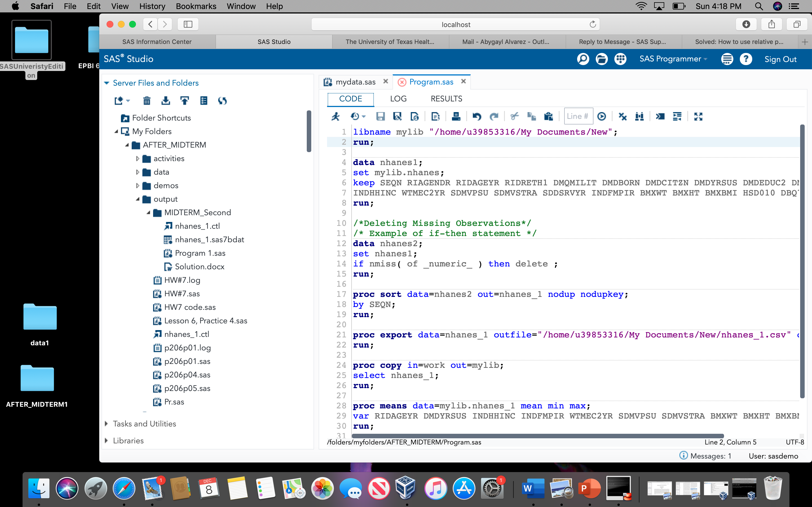
Task: Open the mydata.sas editor tab
Action: [x=355, y=82]
